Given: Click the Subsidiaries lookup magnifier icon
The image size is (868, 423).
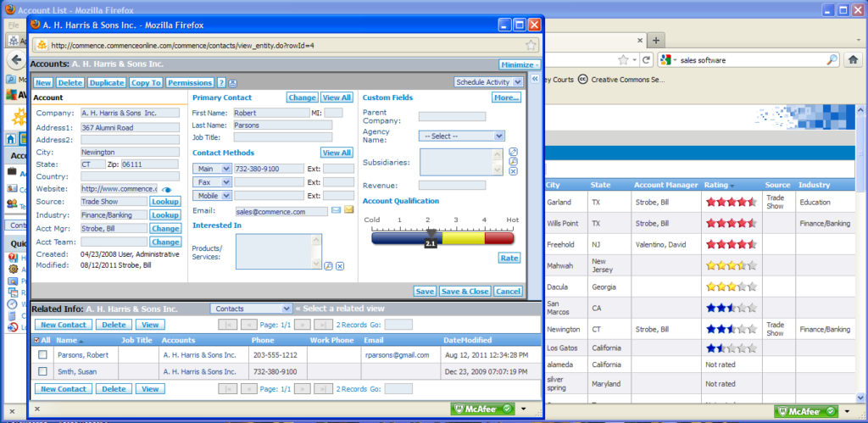Looking at the screenshot, I should pos(513,162).
